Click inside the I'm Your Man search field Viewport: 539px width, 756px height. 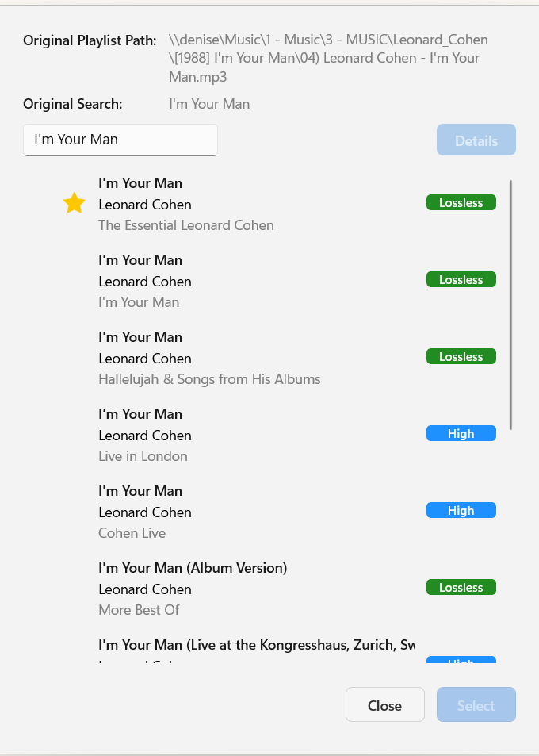[x=120, y=140]
